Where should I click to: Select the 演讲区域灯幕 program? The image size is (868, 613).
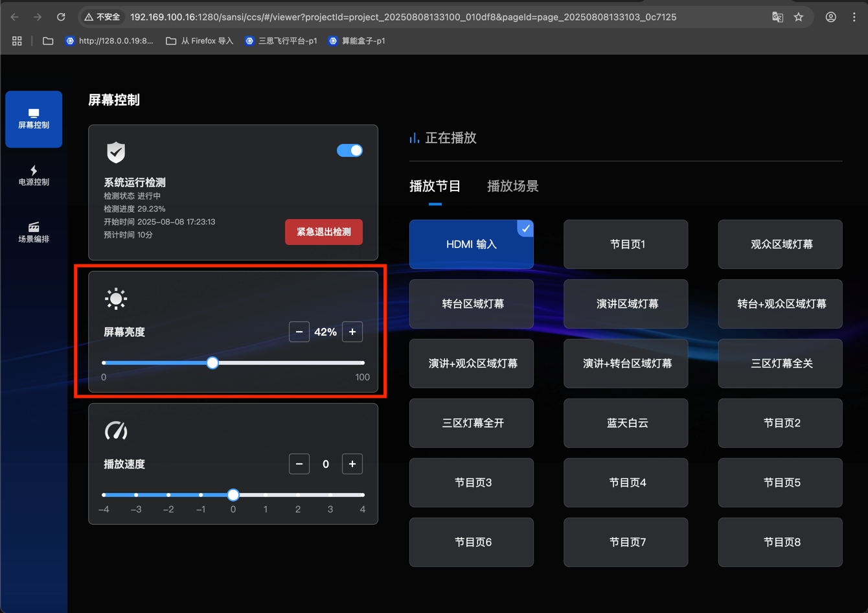point(626,304)
